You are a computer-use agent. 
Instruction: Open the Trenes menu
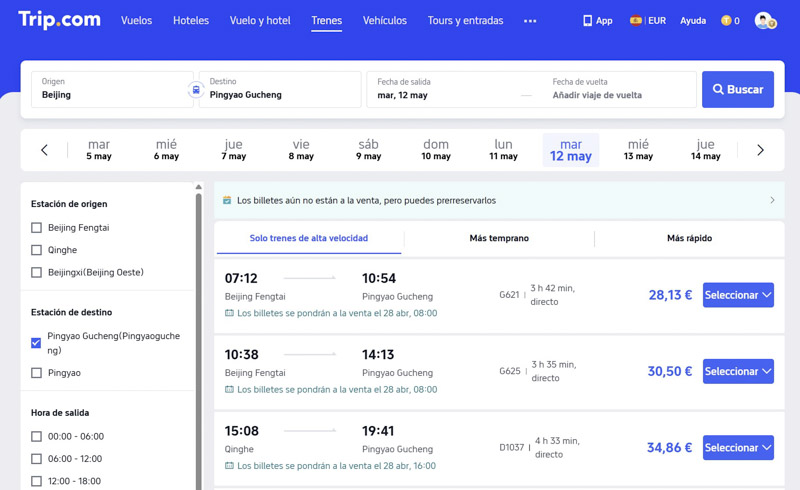click(x=327, y=20)
